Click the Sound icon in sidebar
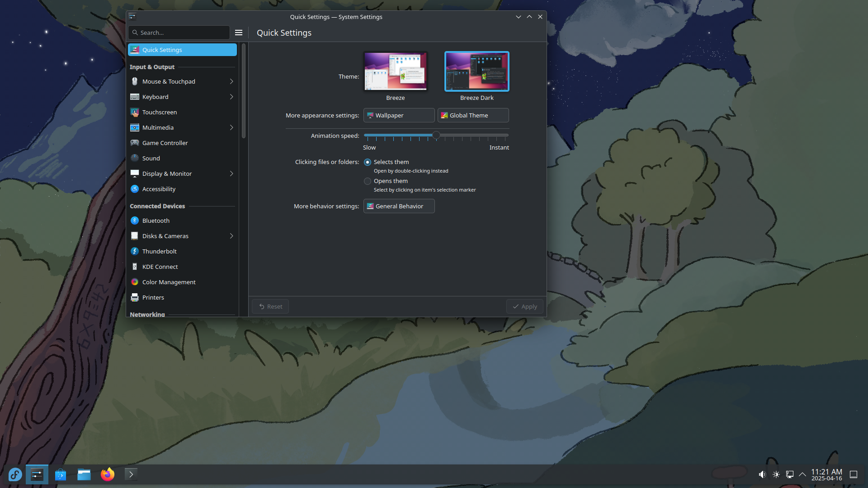Screen dimensions: 868x488 click(x=135, y=158)
